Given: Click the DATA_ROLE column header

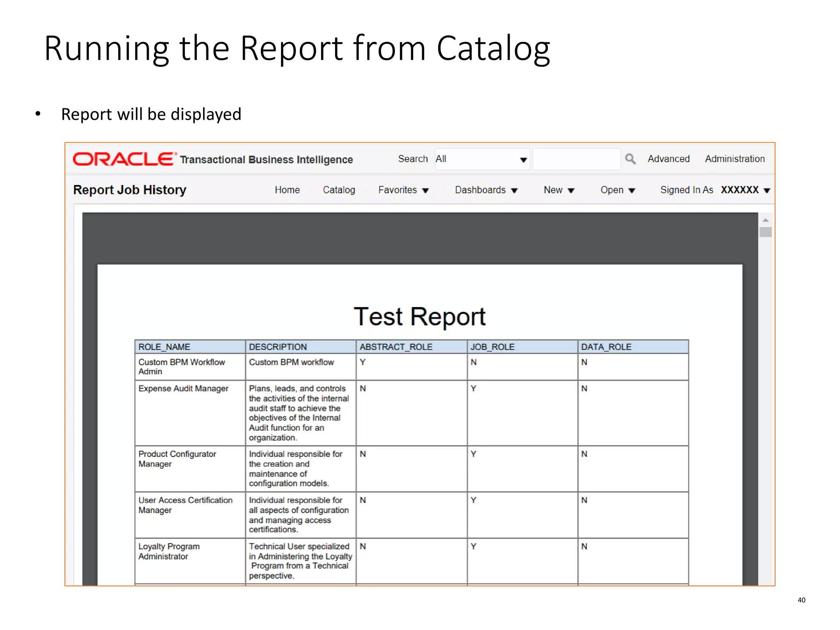Looking at the screenshot, I should pyautogui.click(x=633, y=347).
